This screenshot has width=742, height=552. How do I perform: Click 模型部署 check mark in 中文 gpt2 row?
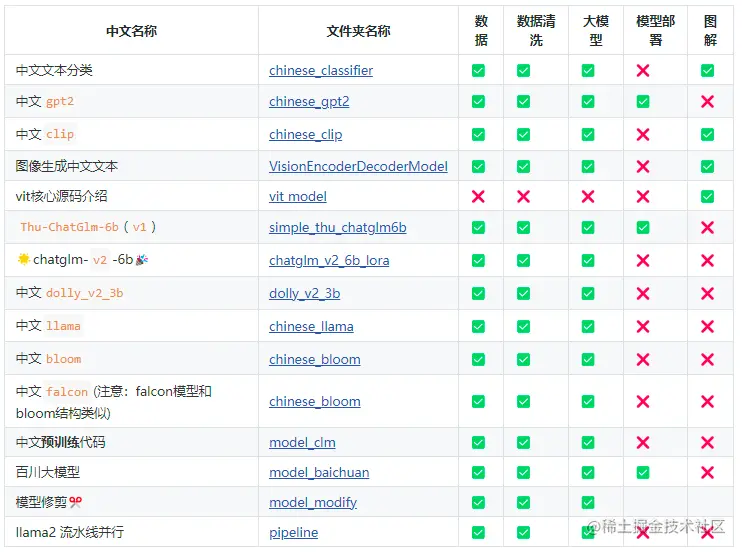[x=643, y=102]
